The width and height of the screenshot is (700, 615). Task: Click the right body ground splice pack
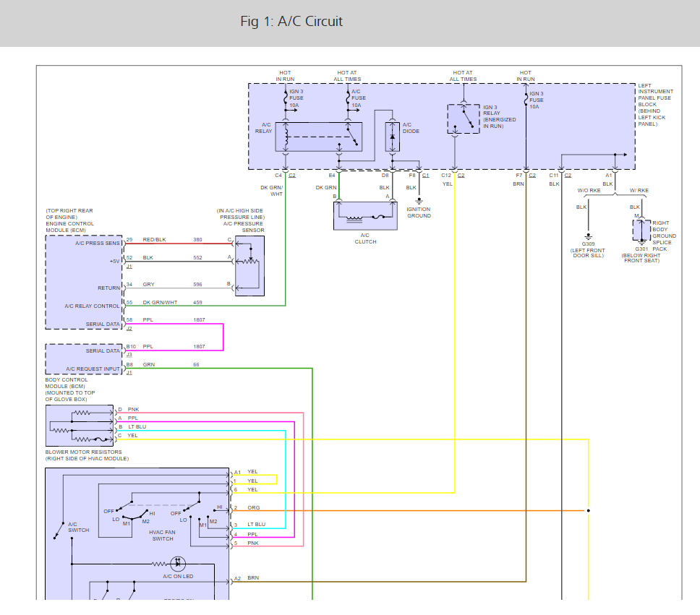coord(641,231)
